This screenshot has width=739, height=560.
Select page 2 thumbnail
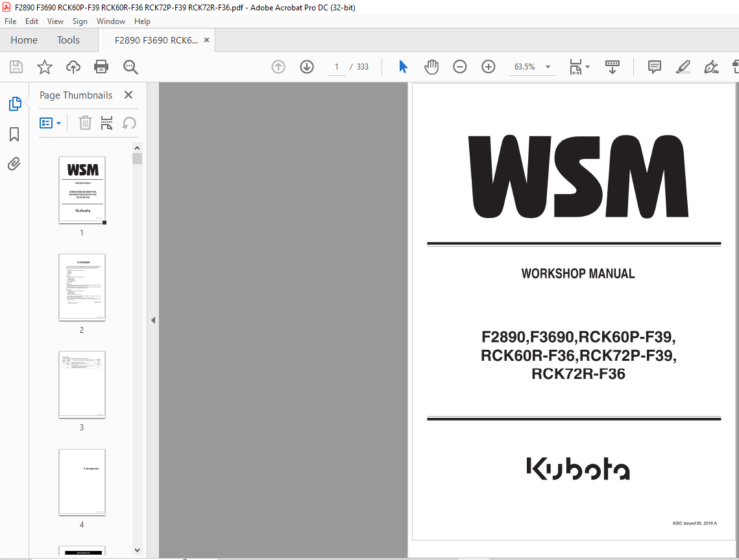[82, 287]
